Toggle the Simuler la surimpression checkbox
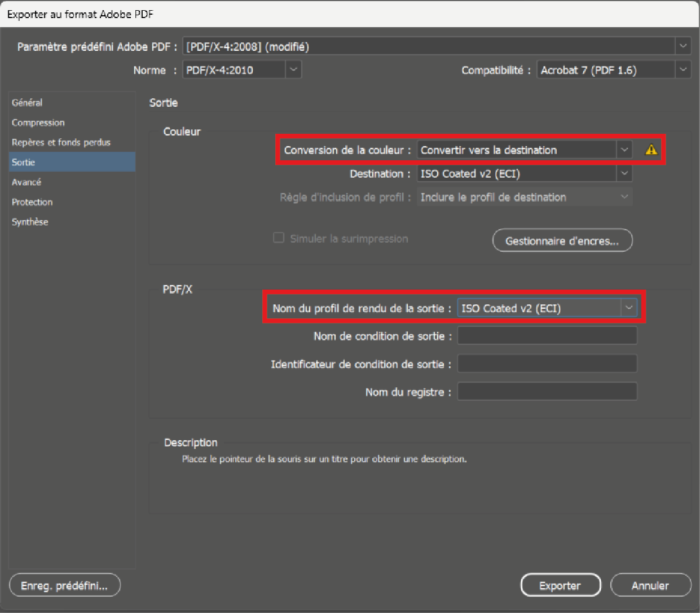Viewport: 700px width, 613px height. pos(279,238)
